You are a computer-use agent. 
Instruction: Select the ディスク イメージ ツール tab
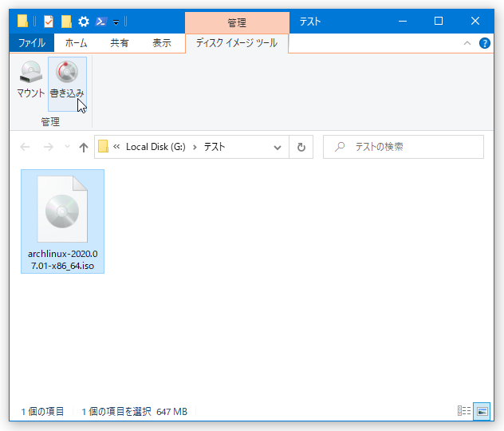point(237,43)
